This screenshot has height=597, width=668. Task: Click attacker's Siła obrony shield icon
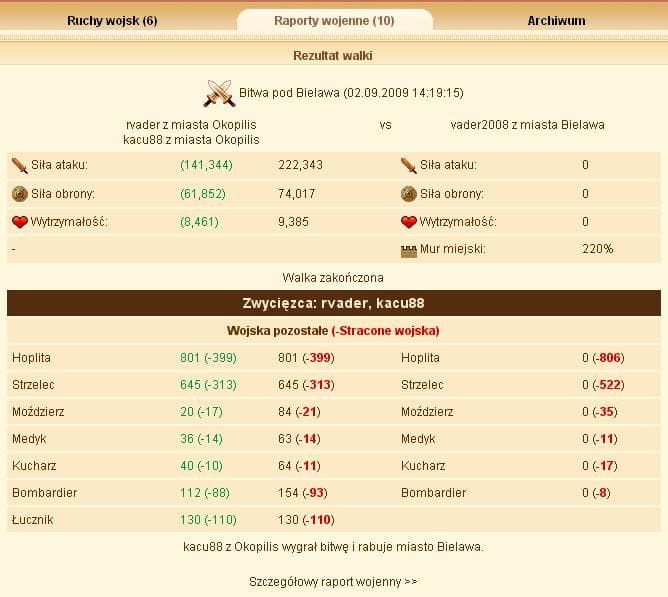point(20,194)
